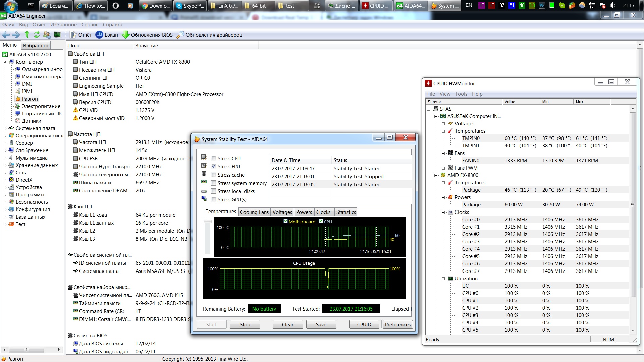The width and height of the screenshot is (644, 362).
Task: Click the Бэкап backup icon
Action: click(x=99, y=35)
